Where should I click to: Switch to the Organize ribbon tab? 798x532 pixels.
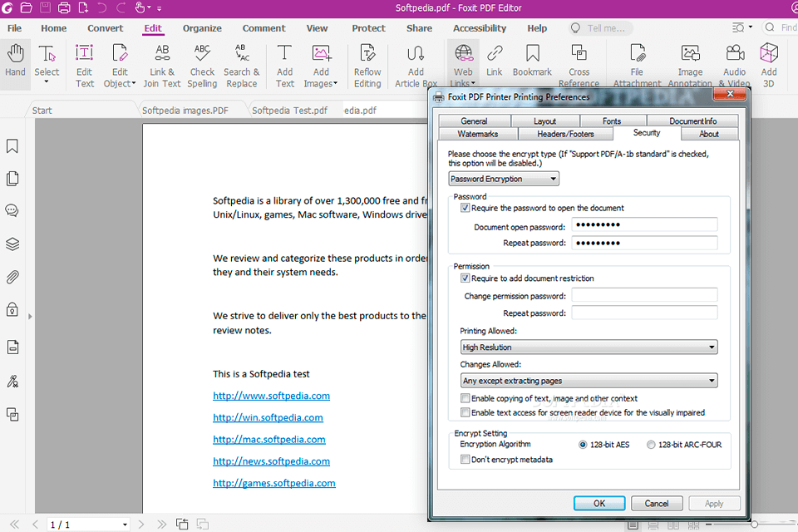[x=202, y=28]
